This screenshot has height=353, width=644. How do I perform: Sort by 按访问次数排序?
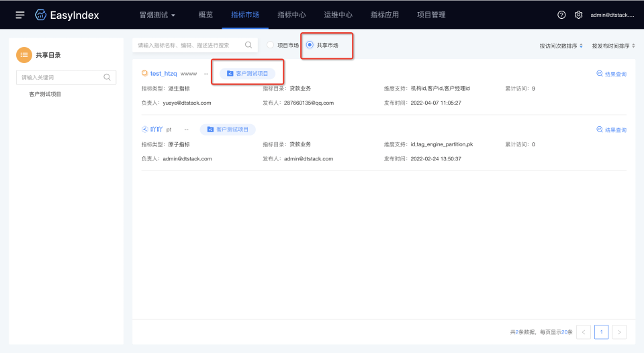(x=561, y=46)
